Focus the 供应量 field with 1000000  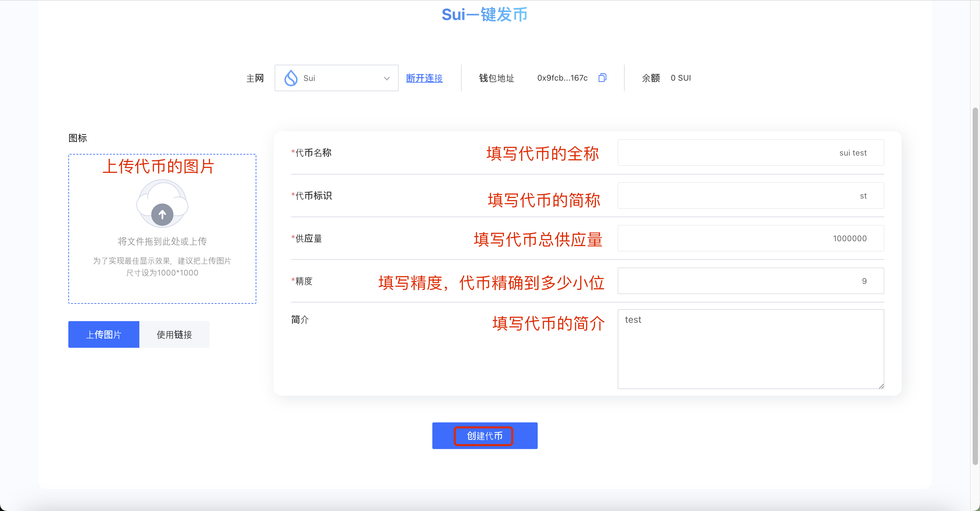pyautogui.click(x=751, y=238)
